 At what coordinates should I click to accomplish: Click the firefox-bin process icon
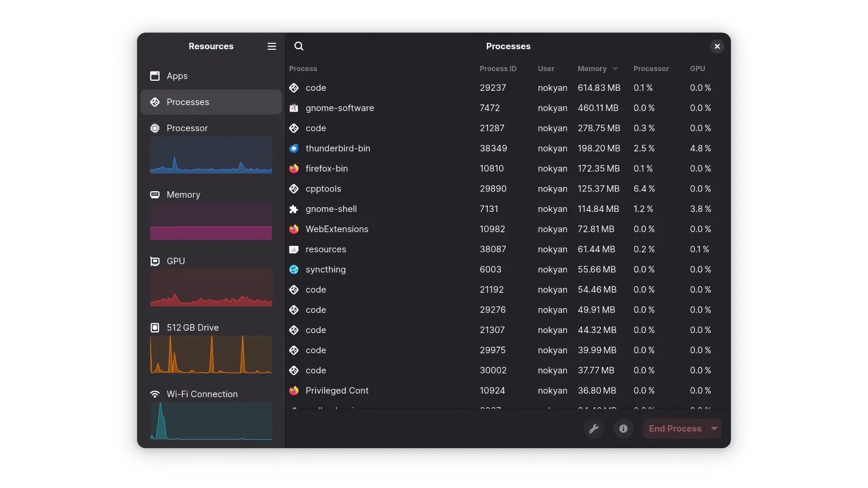point(294,169)
